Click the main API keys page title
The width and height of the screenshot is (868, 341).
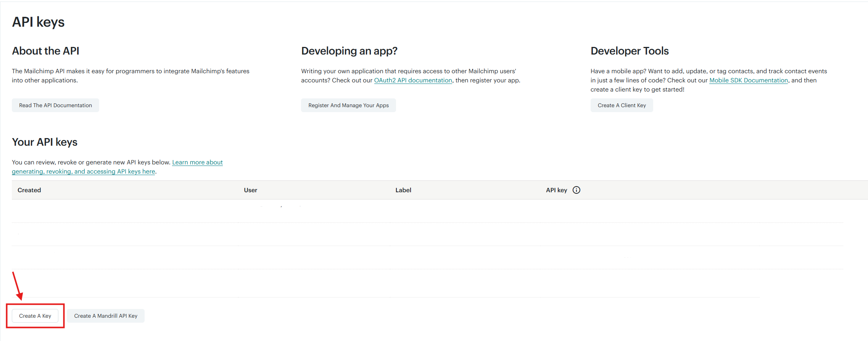click(x=38, y=22)
